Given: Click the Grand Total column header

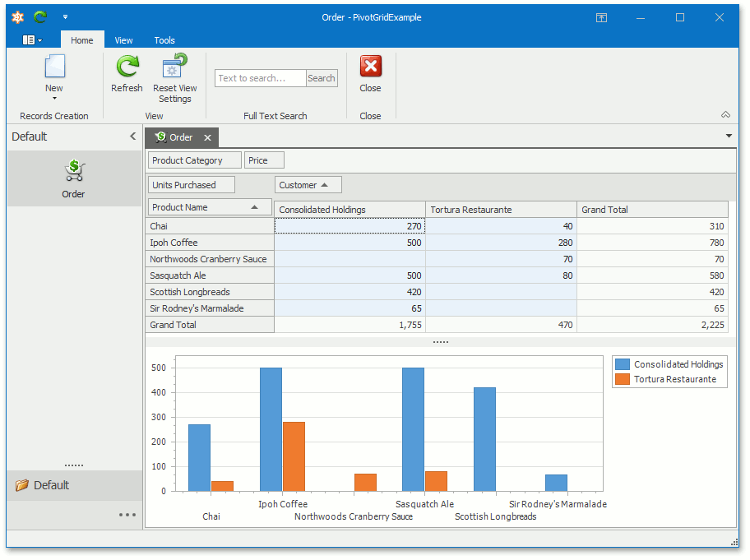Looking at the screenshot, I should point(652,210).
